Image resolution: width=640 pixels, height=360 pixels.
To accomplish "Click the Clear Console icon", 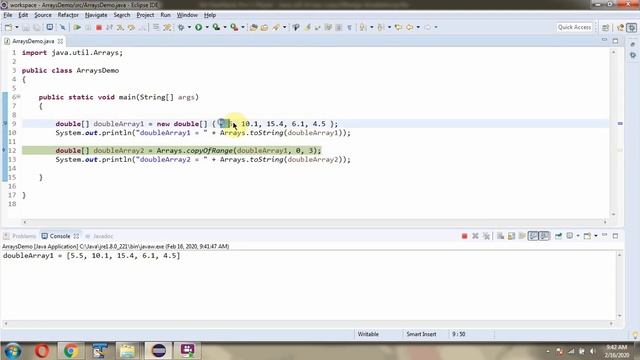I will pos(500,236).
